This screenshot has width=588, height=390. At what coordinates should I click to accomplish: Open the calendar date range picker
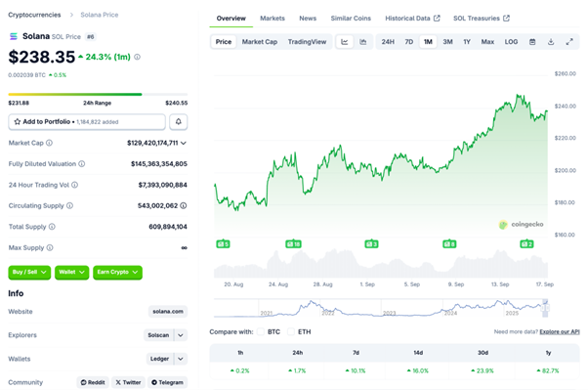pyautogui.click(x=532, y=42)
